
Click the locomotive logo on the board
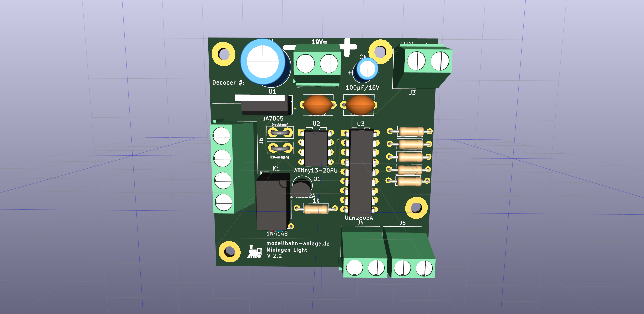click(255, 252)
